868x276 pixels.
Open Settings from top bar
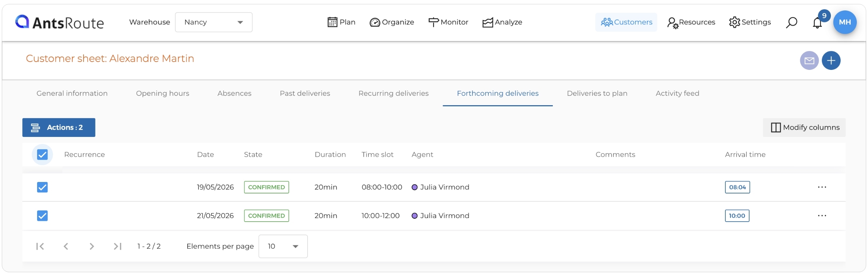tap(750, 22)
